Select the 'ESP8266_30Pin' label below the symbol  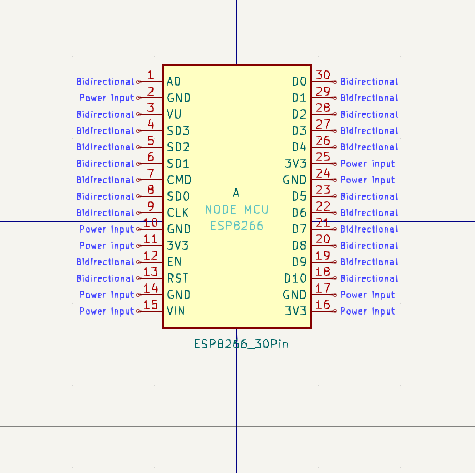click(x=241, y=344)
